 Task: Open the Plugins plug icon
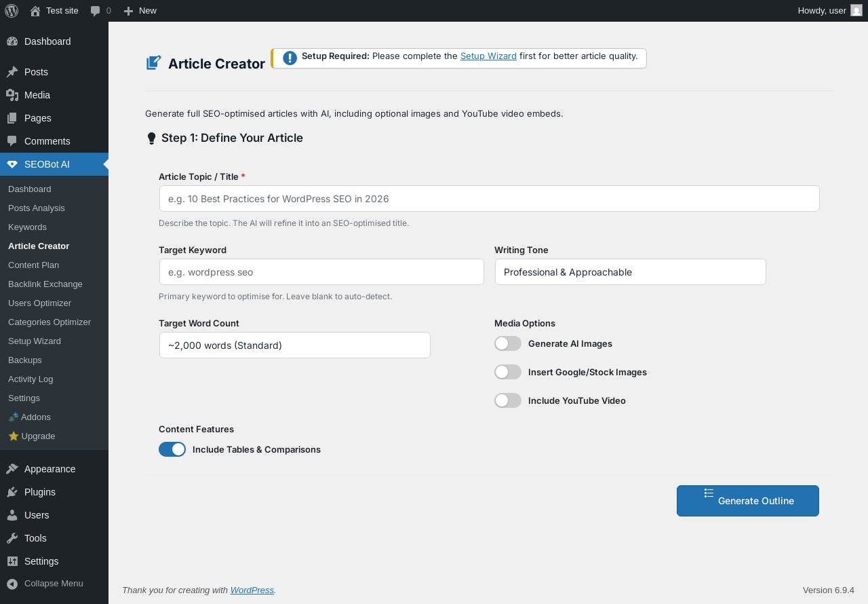pyautogui.click(x=12, y=492)
